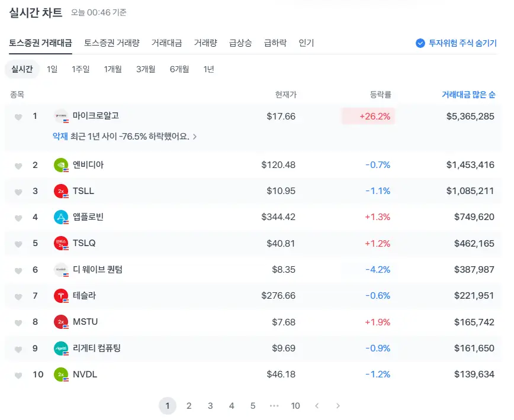
Task: Click the previous page arrow
Action: (317, 406)
